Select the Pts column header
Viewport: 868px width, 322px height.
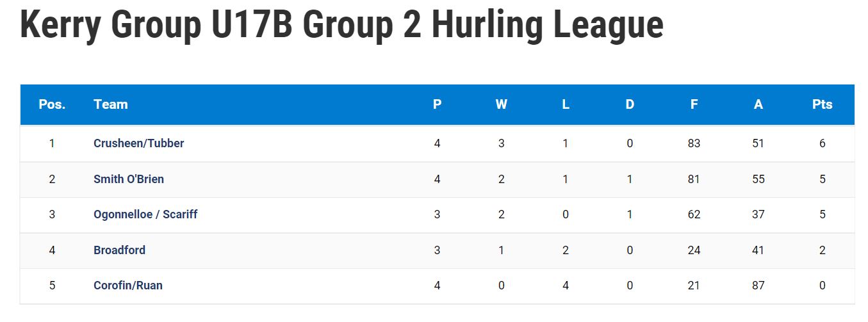tap(823, 104)
